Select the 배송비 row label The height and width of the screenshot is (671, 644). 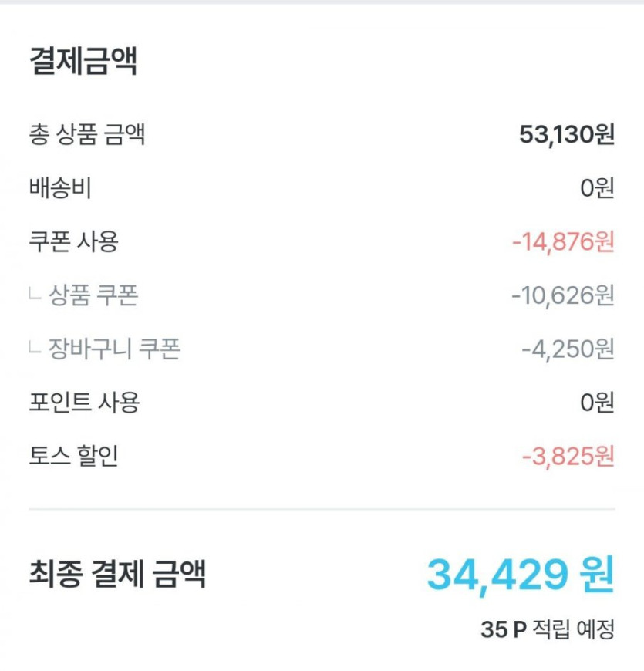pyautogui.click(x=59, y=188)
